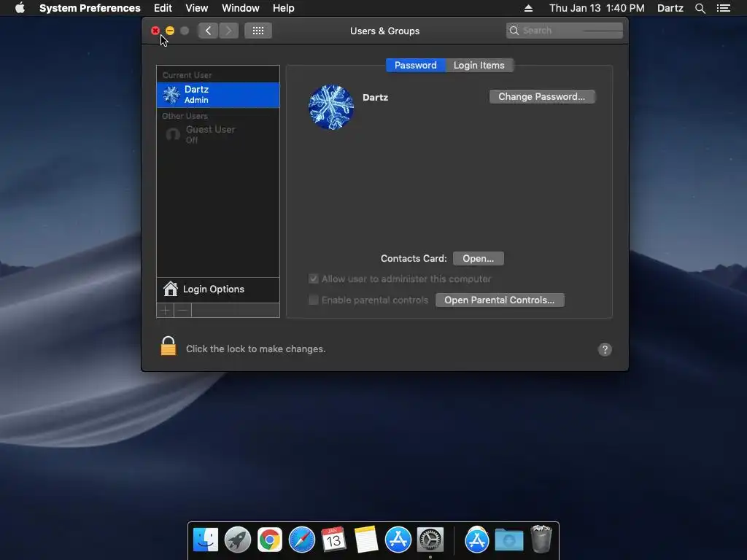The image size is (747, 560).
Task: Click the minus button to remove user
Action: click(182, 311)
